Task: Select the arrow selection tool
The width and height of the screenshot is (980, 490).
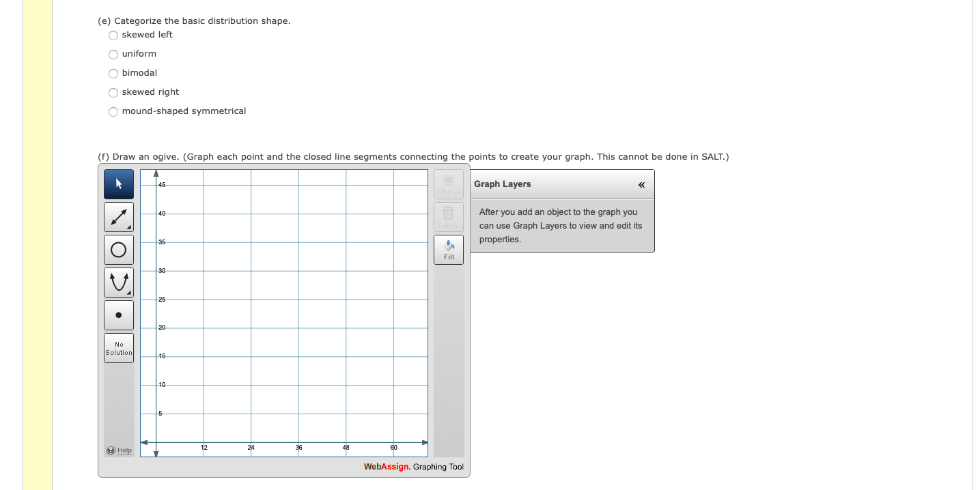Action: (x=118, y=184)
